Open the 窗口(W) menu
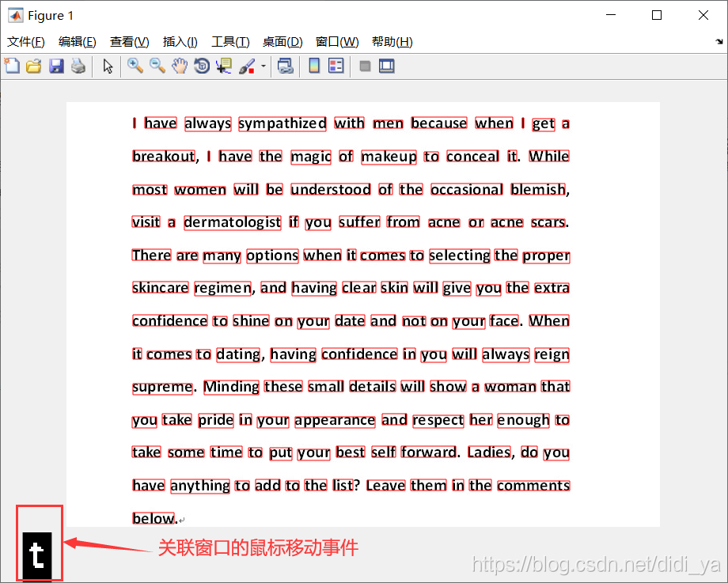728x583 pixels. tap(337, 42)
